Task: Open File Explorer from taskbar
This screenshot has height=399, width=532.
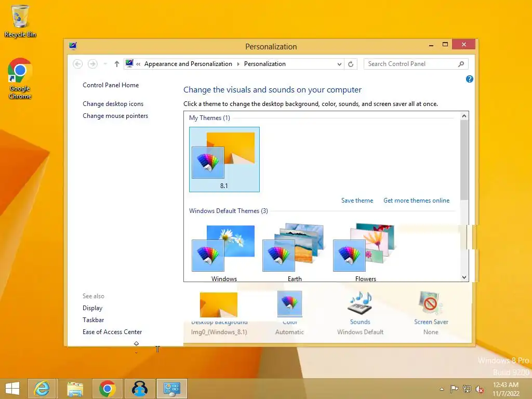Action: [x=75, y=389]
